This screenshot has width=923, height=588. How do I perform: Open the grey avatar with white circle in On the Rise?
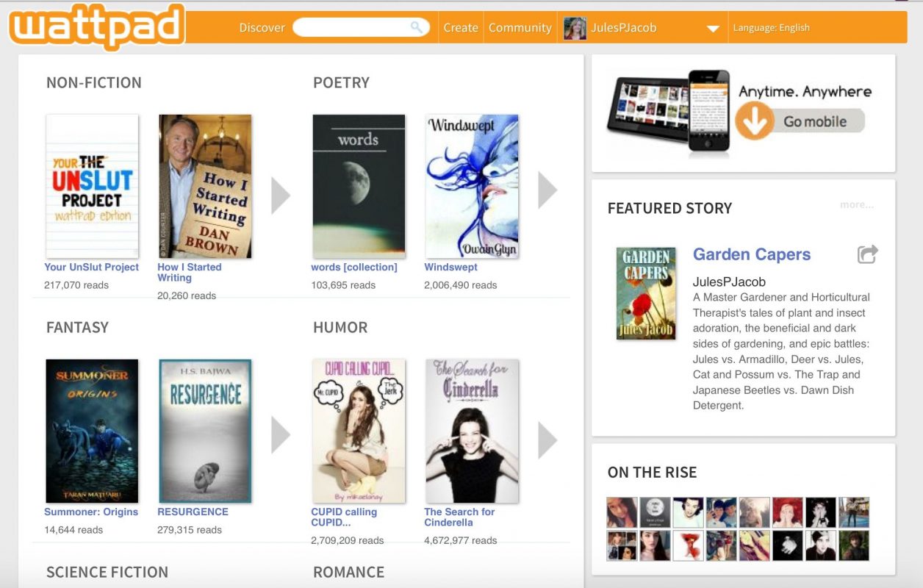click(654, 512)
